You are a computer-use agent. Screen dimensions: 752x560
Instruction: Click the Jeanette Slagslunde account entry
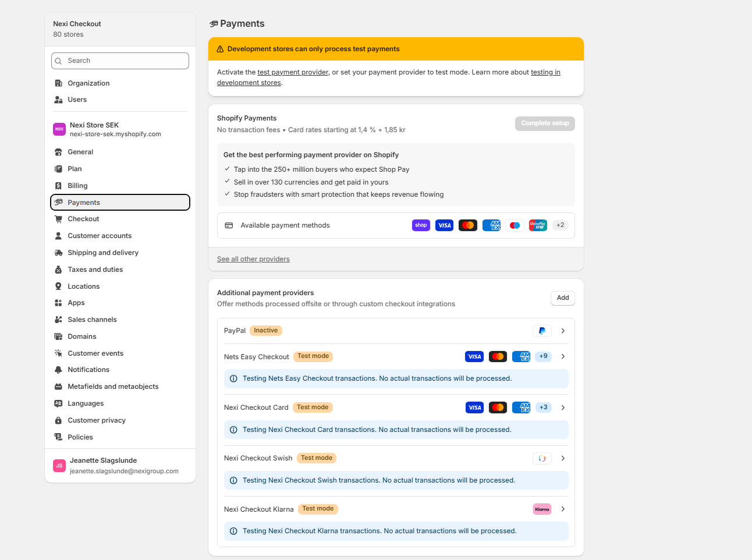coord(120,466)
